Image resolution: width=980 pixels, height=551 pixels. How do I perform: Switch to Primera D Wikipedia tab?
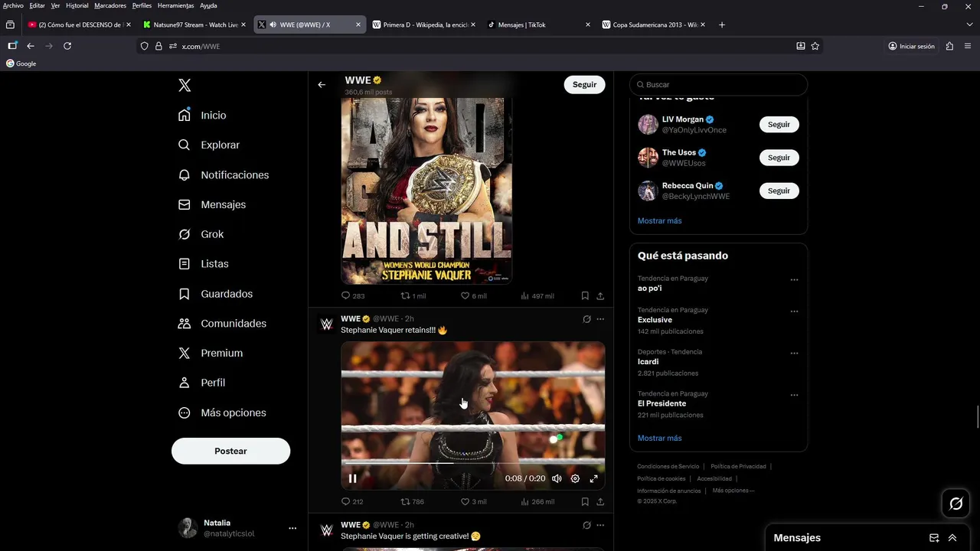click(423, 24)
